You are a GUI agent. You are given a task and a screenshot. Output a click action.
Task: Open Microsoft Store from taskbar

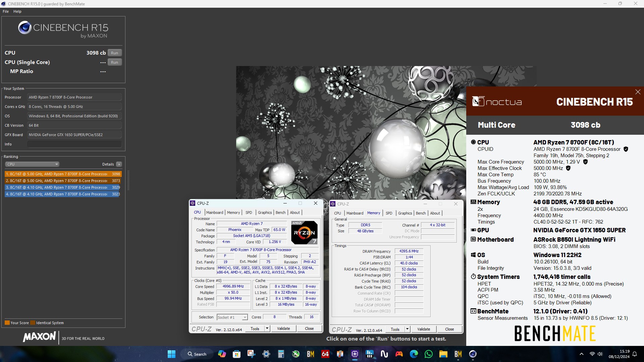pos(236,354)
